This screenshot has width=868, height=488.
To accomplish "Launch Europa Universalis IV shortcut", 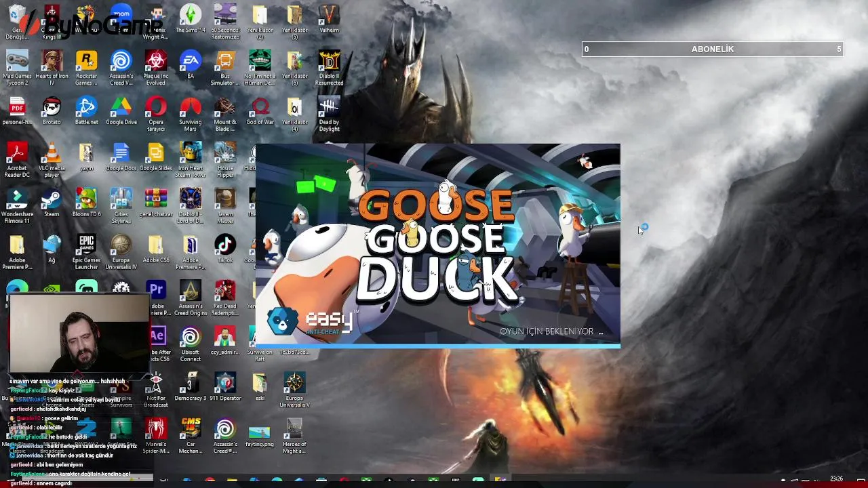I will pyautogui.click(x=121, y=251).
